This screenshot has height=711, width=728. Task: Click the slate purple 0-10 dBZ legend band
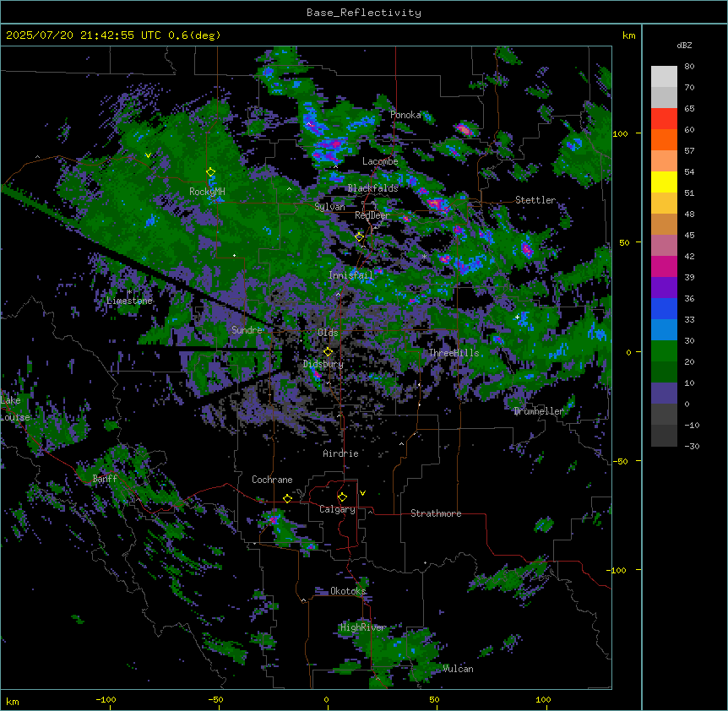(664, 393)
